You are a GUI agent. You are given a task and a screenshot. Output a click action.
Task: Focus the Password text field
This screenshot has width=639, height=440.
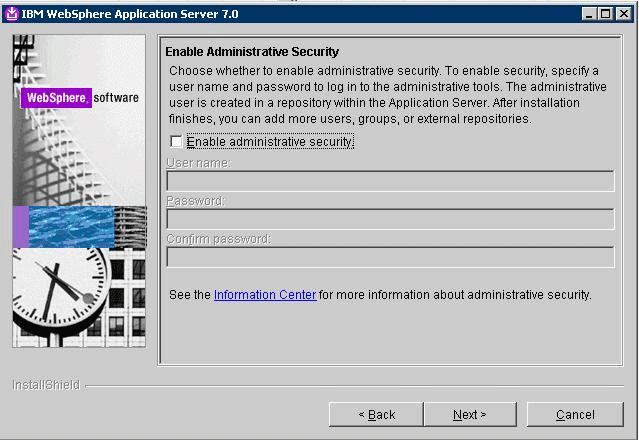coord(390,219)
